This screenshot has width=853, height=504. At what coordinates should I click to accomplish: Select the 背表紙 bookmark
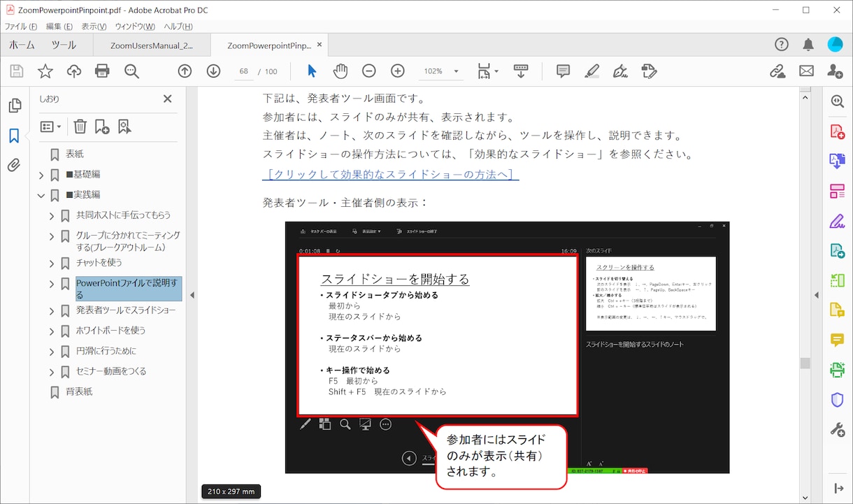click(x=79, y=391)
